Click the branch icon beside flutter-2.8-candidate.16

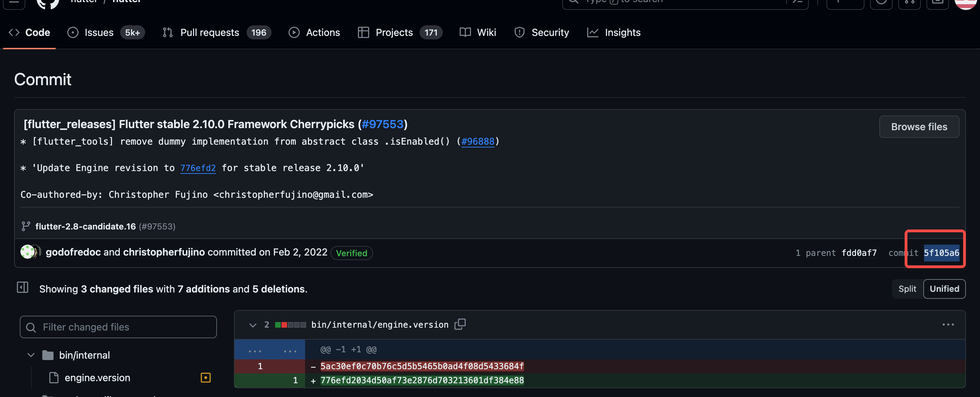(x=26, y=227)
